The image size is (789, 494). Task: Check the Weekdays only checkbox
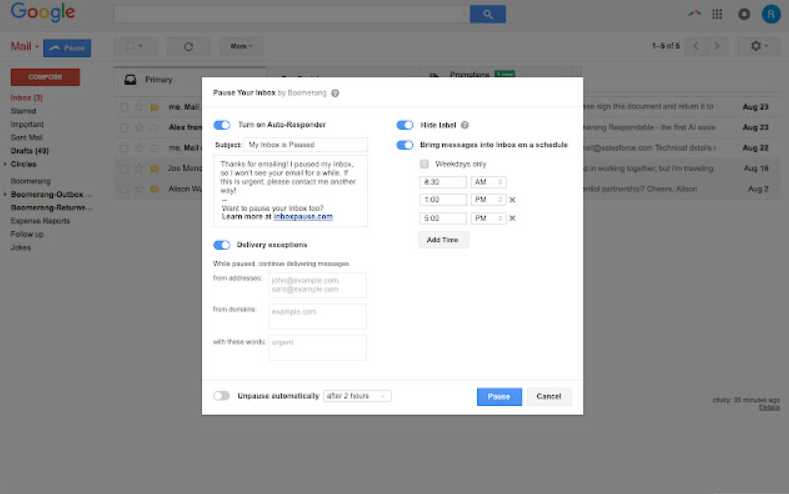point(424,164)
